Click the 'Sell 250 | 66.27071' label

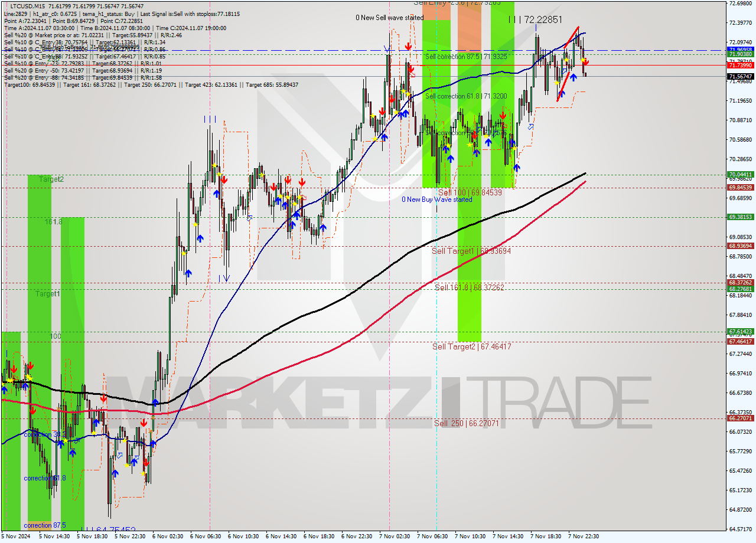click(x=467, y=423)
